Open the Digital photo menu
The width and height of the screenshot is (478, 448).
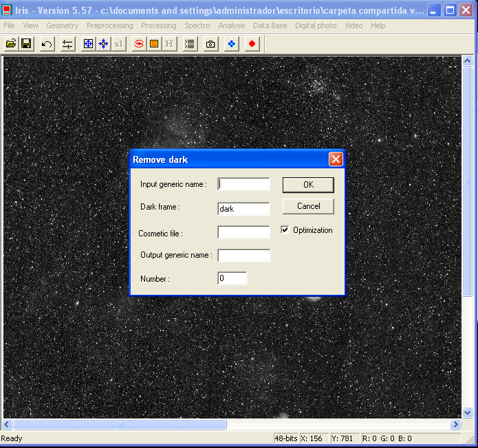point(316,25)
